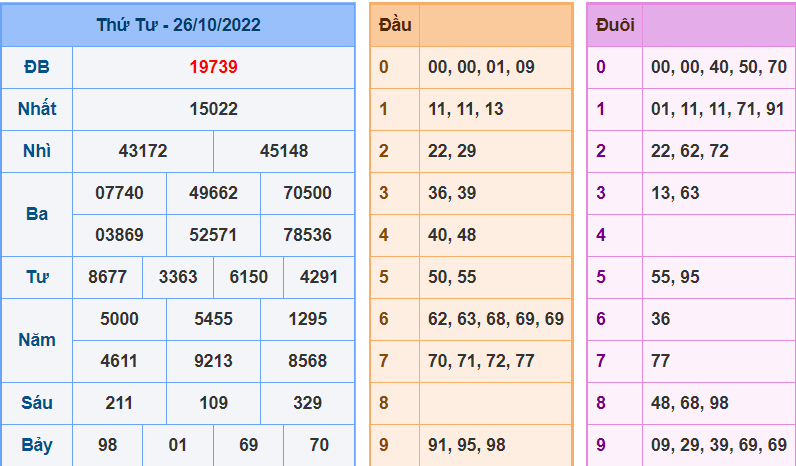Click the date header Thứ Tư - 26/10/2022

(x=178, y=25)
